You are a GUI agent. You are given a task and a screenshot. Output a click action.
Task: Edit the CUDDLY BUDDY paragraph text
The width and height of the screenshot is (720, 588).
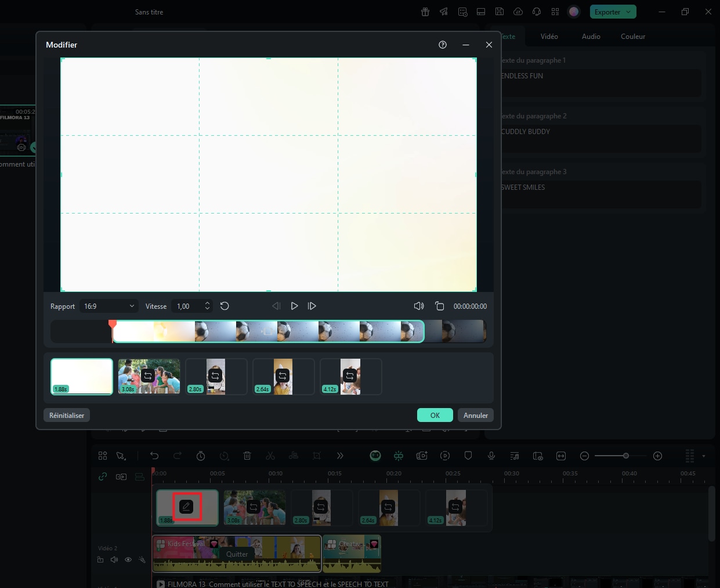(600, 138)
